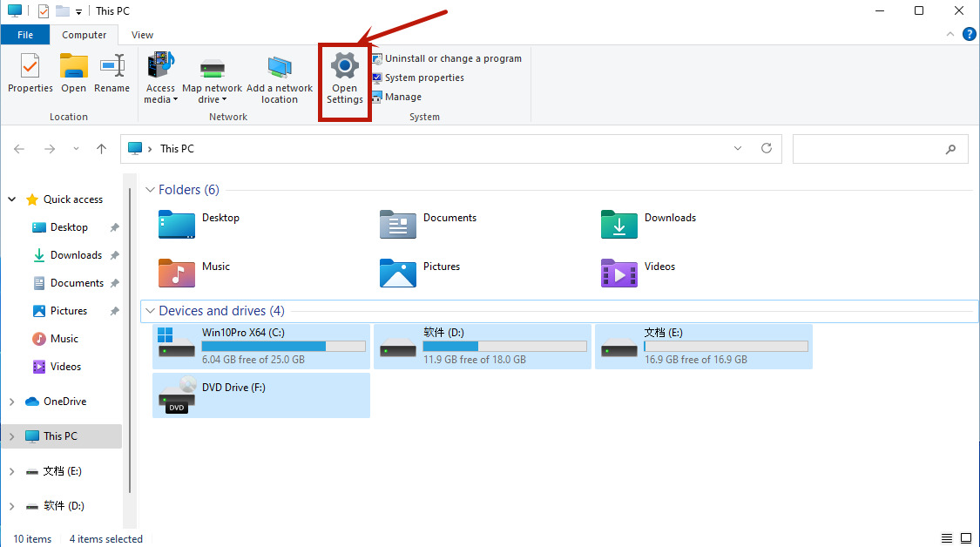Switch to large thumbnails view
This screenshot has width=980, height=547.
pyautogui.click(x=966, y=537)
